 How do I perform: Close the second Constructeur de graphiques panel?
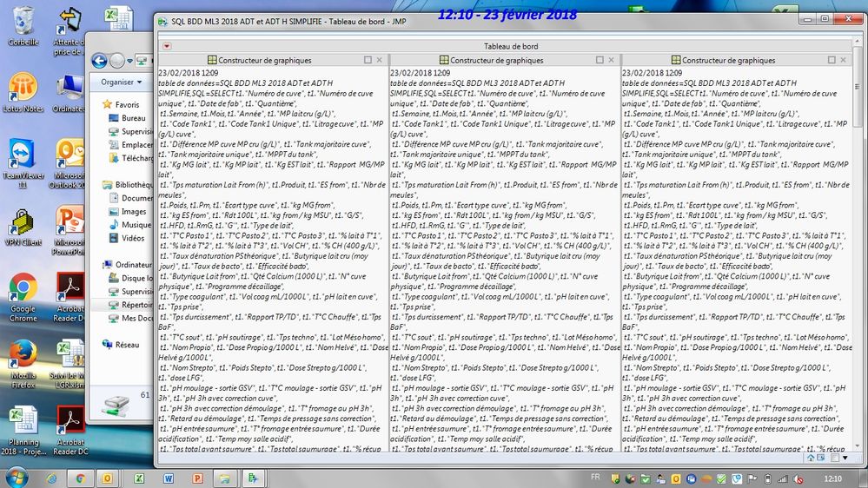pyautogui.click(x=611, y=60)
